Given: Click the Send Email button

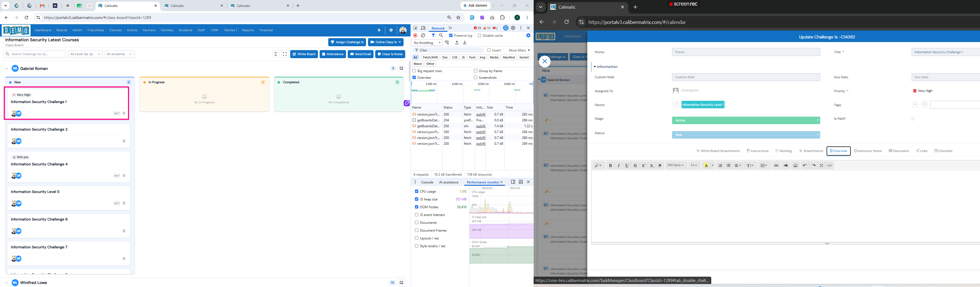Looking at the screenshot, I should 361,54.
